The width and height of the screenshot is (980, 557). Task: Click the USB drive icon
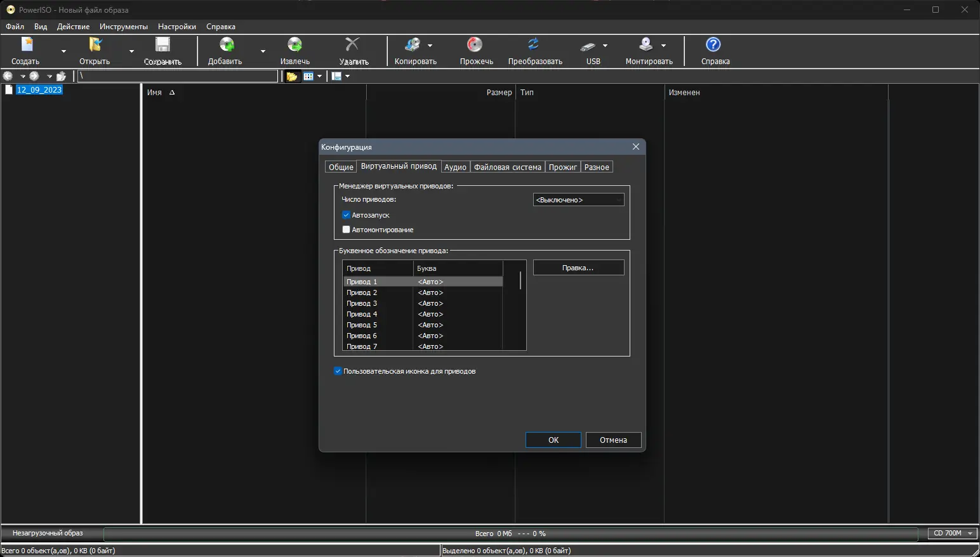click(588, 46)
